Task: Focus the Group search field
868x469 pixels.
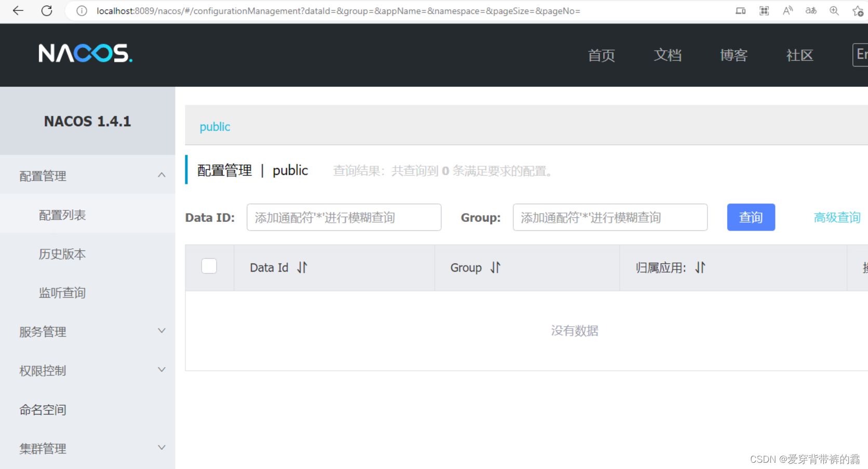Action: (x=610, y=217)
